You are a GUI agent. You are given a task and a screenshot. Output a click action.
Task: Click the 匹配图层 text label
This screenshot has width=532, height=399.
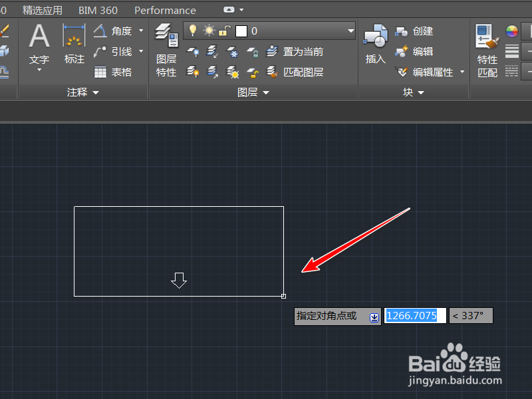pyautogui.click(x=303, y=72)
